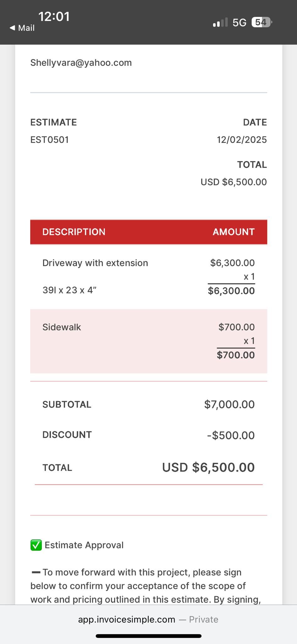Tap the 12:01 status bar clock
The height and width of the screenshot is (644, 297).
(x=54, y=17)
